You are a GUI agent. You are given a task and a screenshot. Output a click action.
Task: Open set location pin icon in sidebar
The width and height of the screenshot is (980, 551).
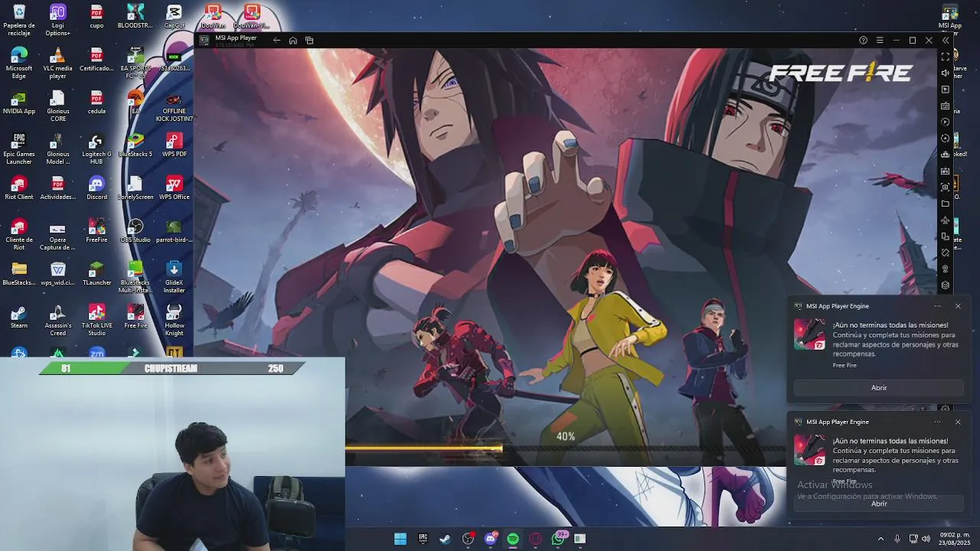coord(946,269)
